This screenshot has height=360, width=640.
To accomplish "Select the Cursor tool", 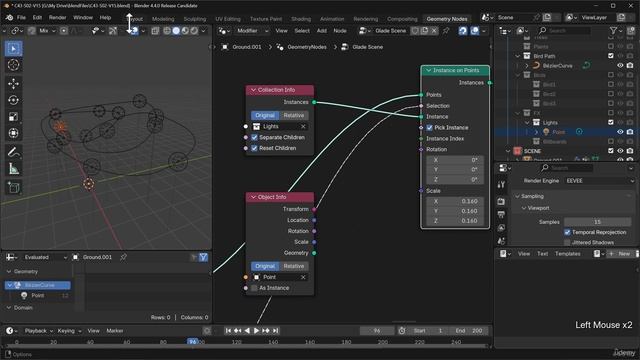I will (x=13, y=65).
